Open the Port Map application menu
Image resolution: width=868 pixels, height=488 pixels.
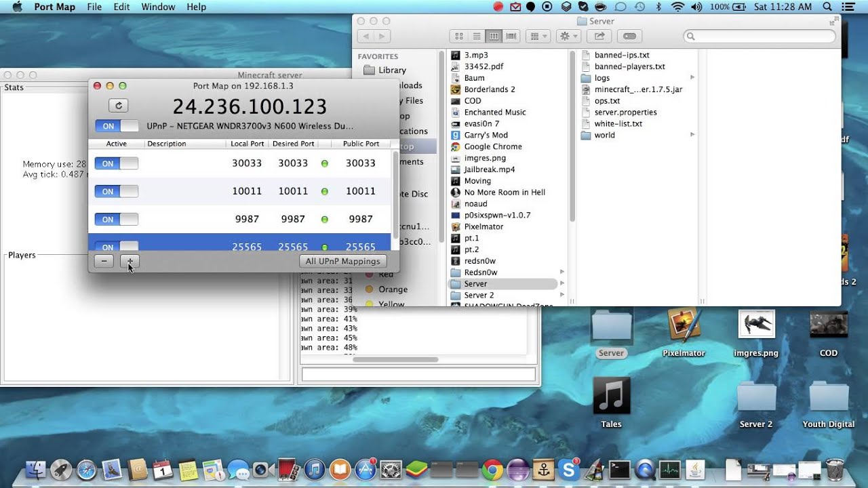(x=55, y=7)
